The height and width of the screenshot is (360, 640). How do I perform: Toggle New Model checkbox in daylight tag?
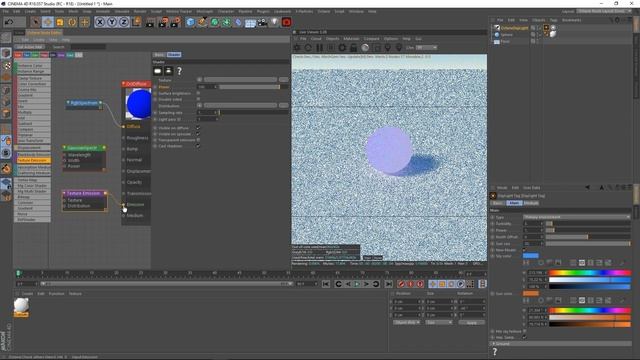coord(525,250)
